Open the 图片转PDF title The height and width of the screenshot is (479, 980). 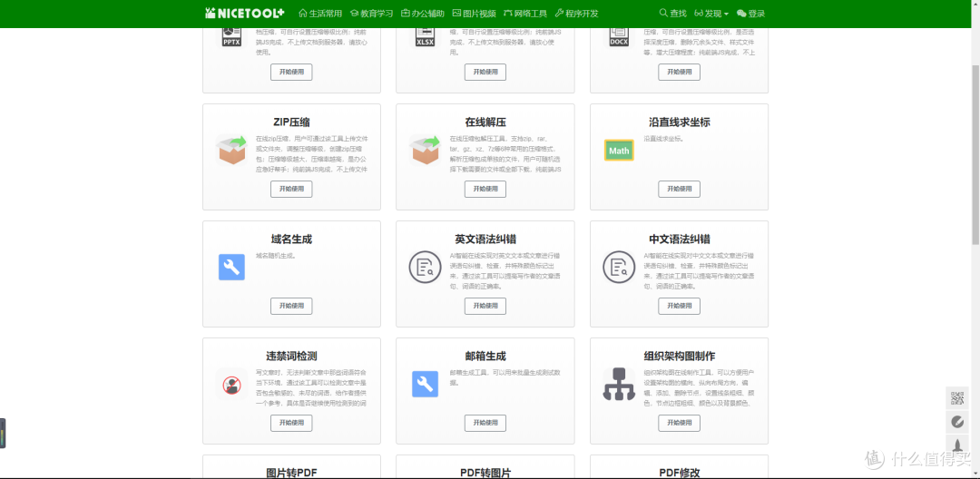[291, 473]
